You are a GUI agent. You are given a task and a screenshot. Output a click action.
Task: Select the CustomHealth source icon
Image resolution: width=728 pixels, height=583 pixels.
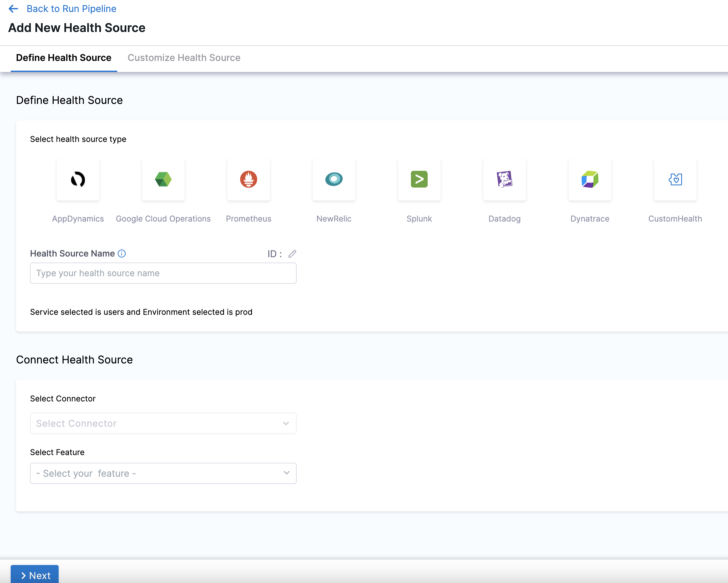click(x=675, y=179)
